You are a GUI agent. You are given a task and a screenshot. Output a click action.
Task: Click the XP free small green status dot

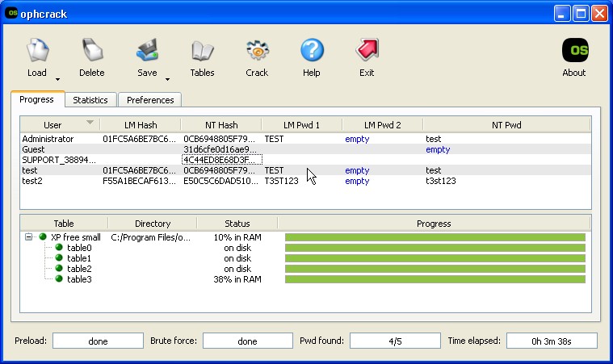[x=43, y=236]
